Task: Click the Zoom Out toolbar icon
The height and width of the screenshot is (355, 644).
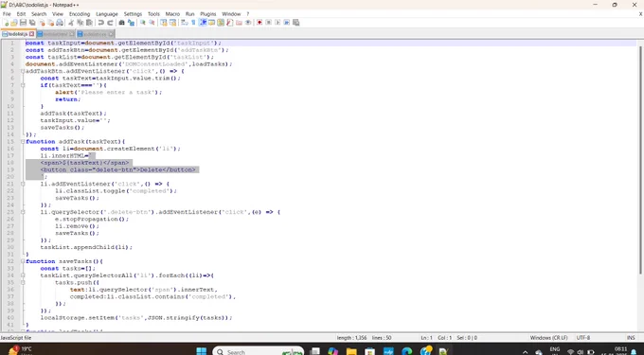Action: (152, 22)
